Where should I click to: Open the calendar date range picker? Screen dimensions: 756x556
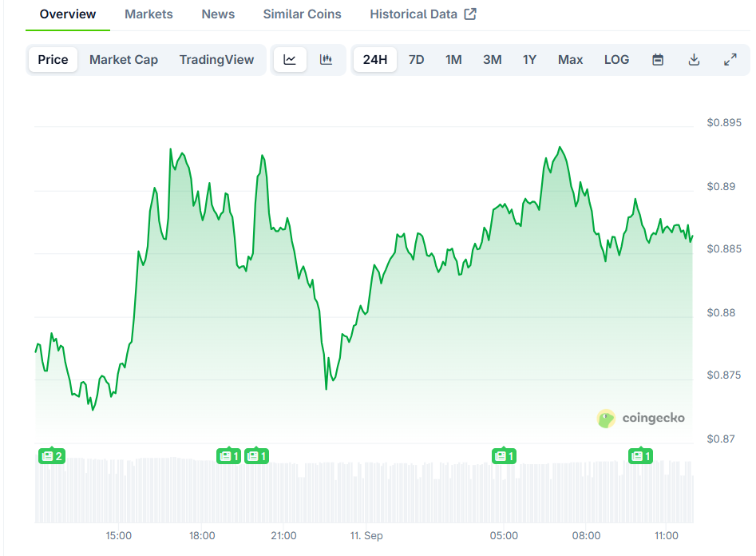(x=658, y=60)
